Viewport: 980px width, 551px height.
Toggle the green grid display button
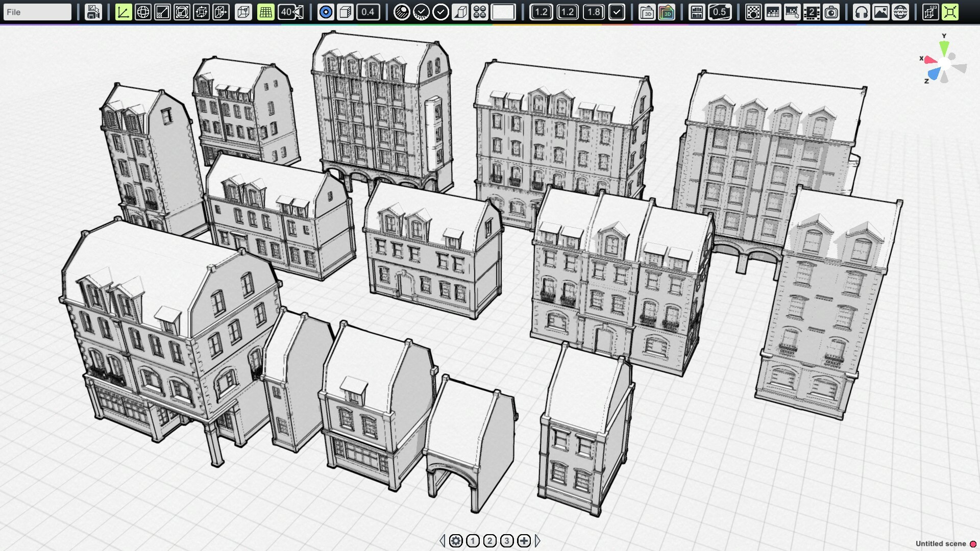coord(265,12)
